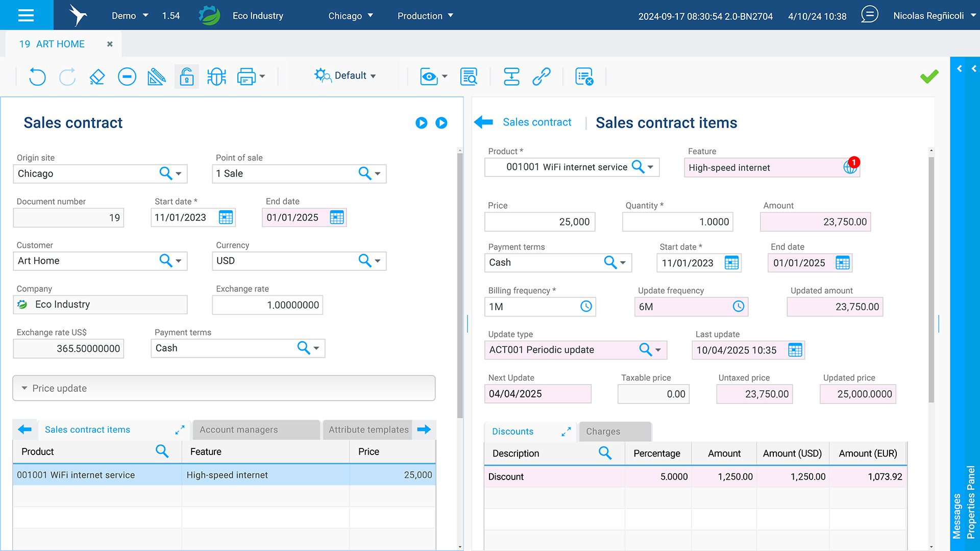Click the circled minus delete icon

[127, 77]
